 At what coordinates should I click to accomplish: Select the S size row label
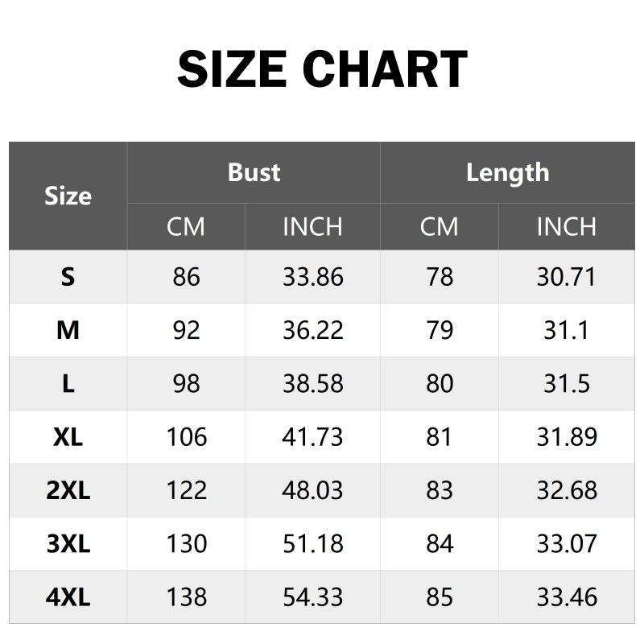[68, 277]
